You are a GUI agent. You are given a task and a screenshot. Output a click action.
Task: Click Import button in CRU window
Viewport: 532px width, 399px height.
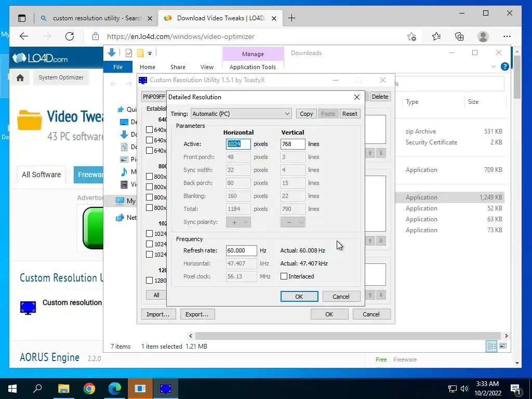(158, 314)
